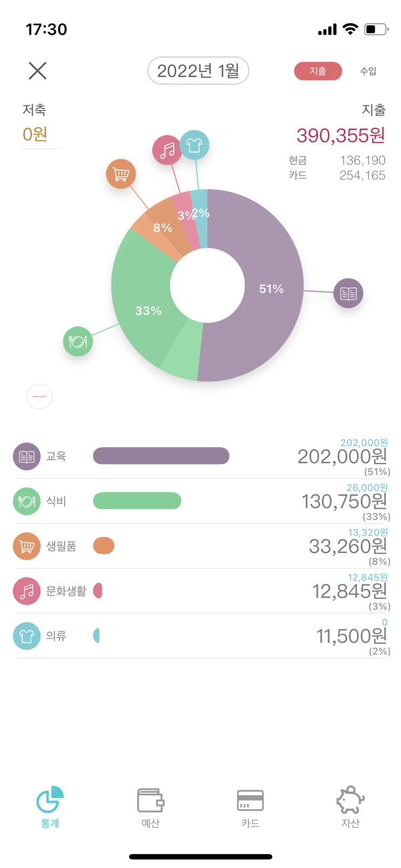This screenshot has height=868, width=401.
Task: Tap the food plate icon beside the chart
Action: (x=78, y=341)
